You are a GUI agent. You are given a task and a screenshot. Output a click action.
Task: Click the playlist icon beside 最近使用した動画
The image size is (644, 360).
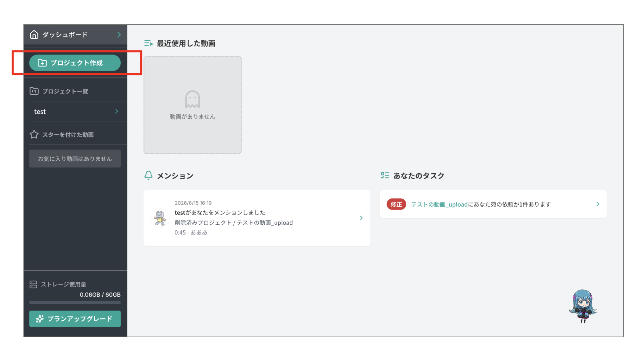click(148, 43)
